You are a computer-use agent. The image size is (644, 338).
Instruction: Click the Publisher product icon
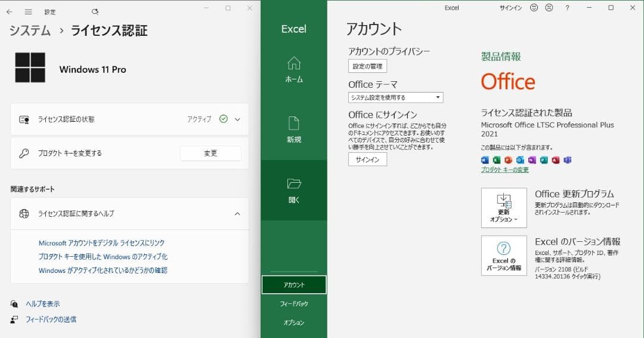click(x=544, y=160)
